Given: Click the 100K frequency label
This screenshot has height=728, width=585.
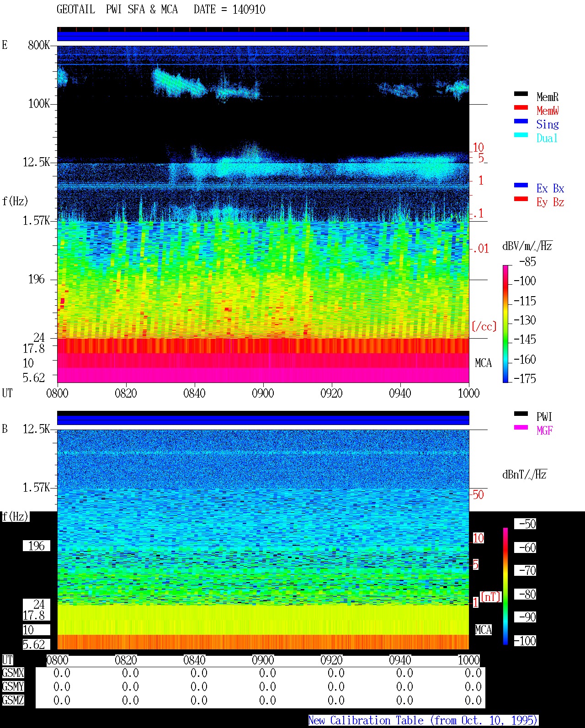Looking at the screenshot, I should point(39,104).
